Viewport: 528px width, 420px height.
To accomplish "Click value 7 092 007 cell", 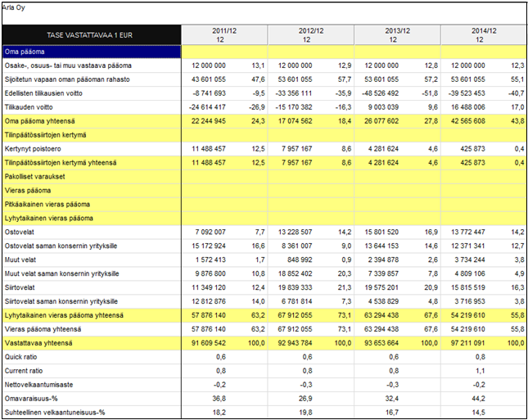I will click(x=210, y=232).
